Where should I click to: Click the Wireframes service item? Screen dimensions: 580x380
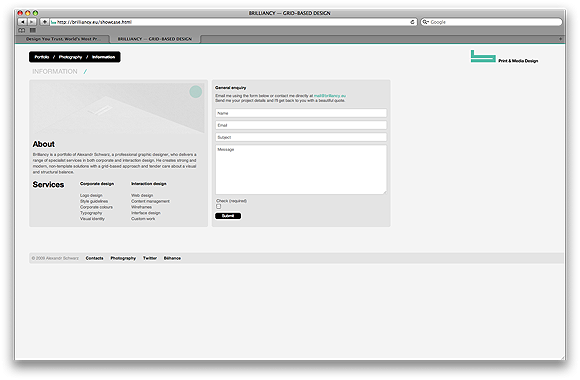tap(141, 207)
